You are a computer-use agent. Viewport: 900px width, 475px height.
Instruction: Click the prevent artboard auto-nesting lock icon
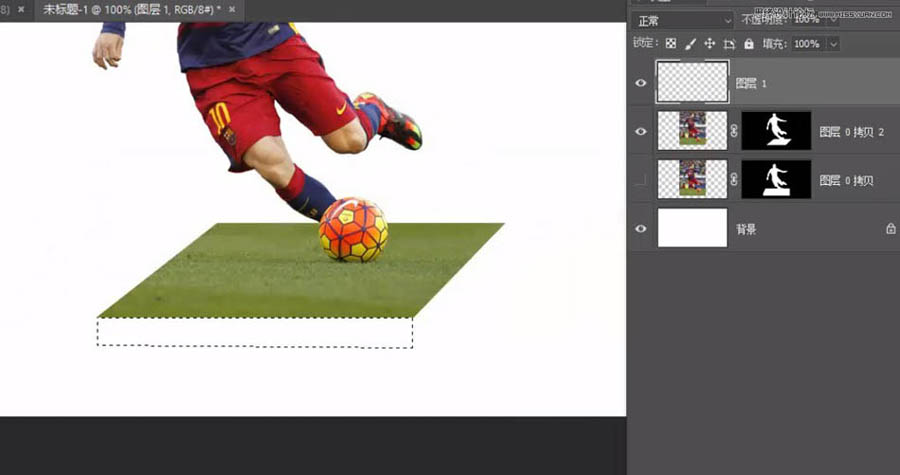(x=729, y=44)
